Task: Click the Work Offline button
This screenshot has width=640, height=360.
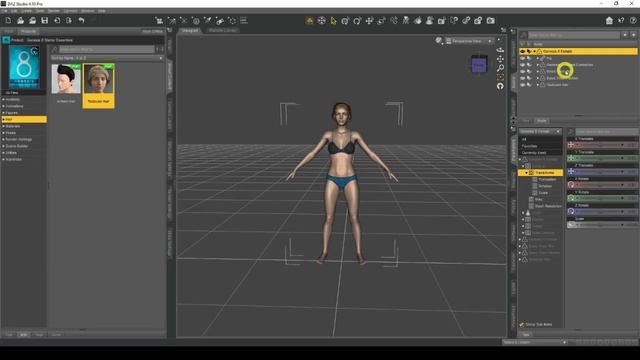Action: 152,31
